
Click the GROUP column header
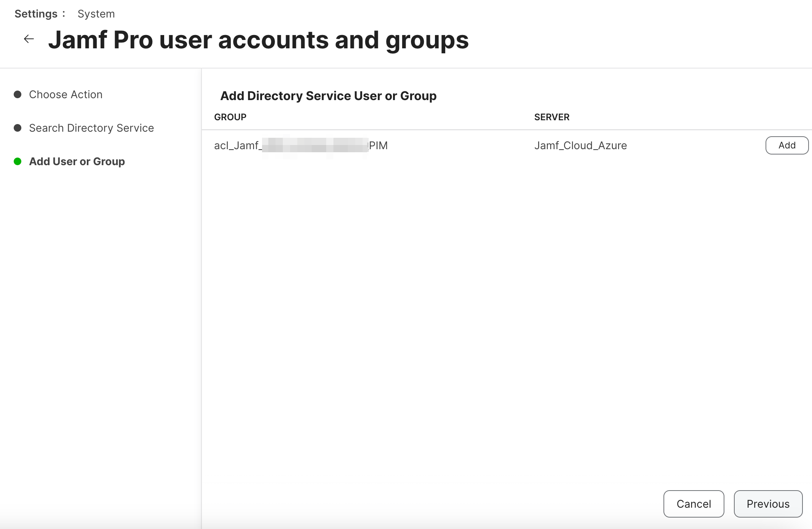[230, 117]
